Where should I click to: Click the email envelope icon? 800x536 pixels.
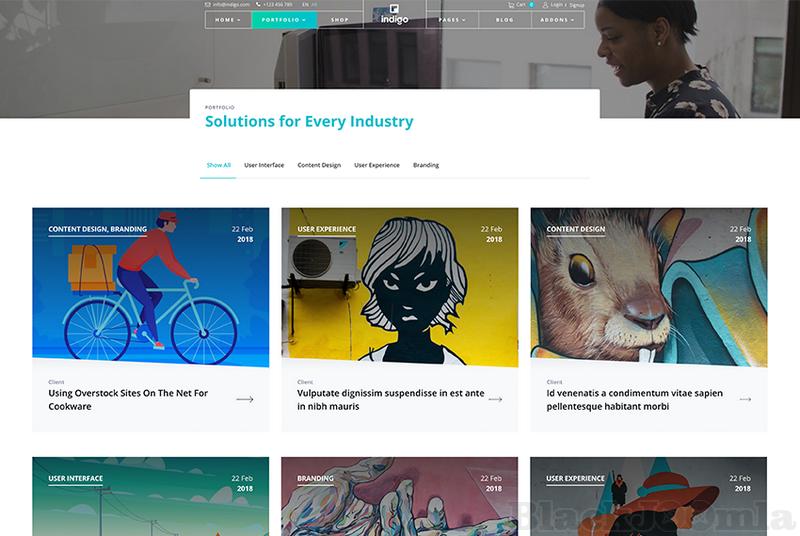208,5
